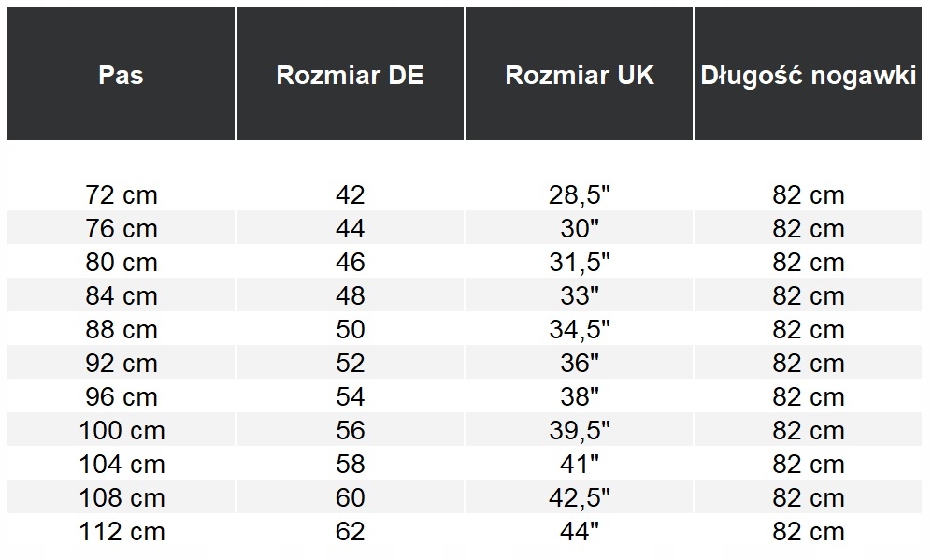Select the 100 cm waist cell

coord(122,431)
